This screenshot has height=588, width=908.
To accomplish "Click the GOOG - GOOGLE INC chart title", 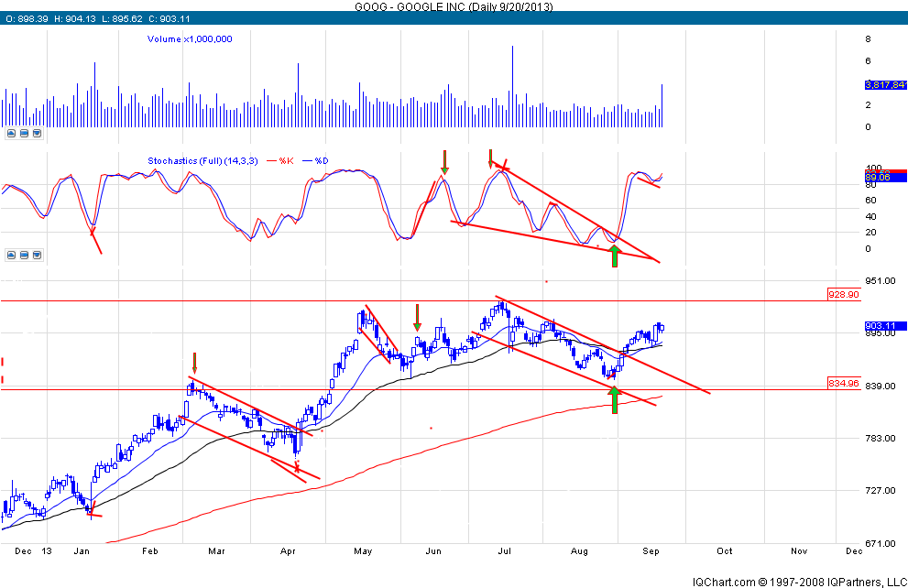I will [454, 6].
